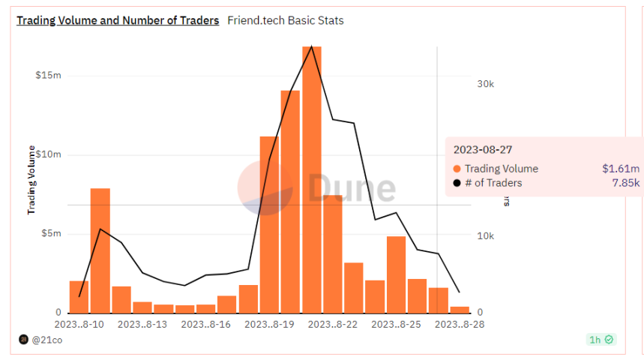This screenshot has height=360, width=644.
Task: Click the green refresh status check icon
Action: (x=609, y=340)
